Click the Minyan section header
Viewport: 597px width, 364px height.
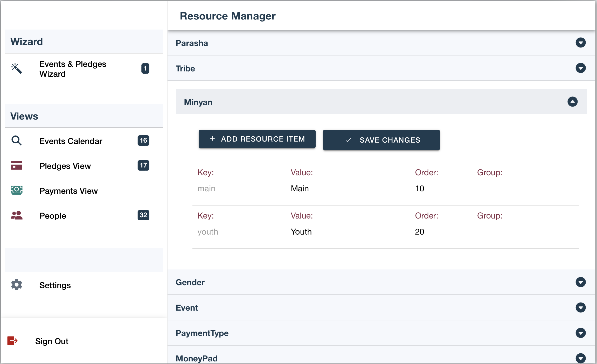[x=381, y=102]
